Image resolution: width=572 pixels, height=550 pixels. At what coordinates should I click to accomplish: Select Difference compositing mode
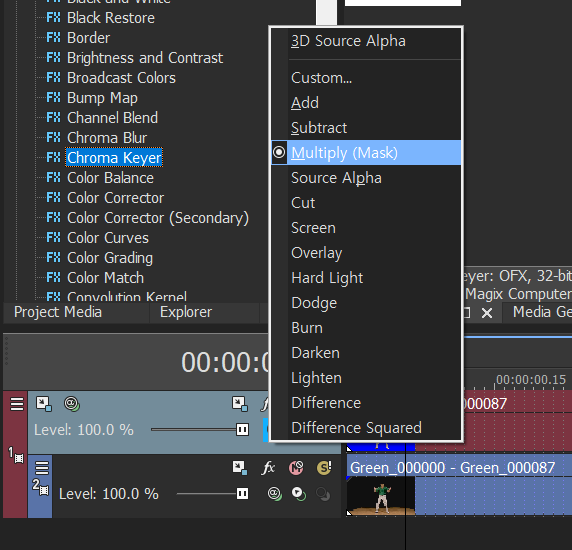[366, 403]
